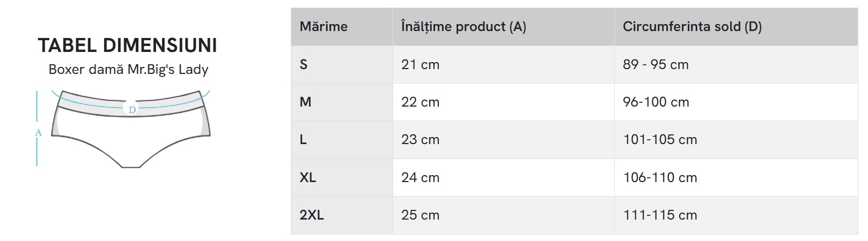This screenshot has width=868, height=241.
Task: Click the Circumferinta sold (D) column header
Action: pos(692,27)
